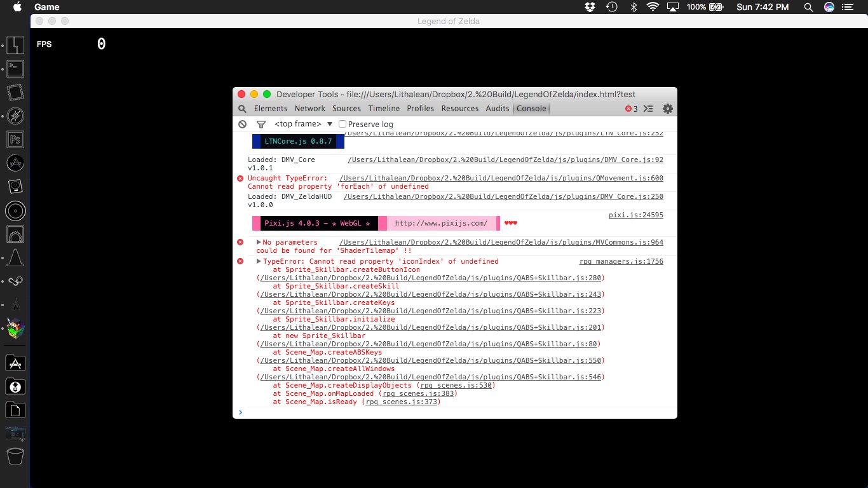
Task: Open Dropbox menu bar icon
Action: [590, 7]
